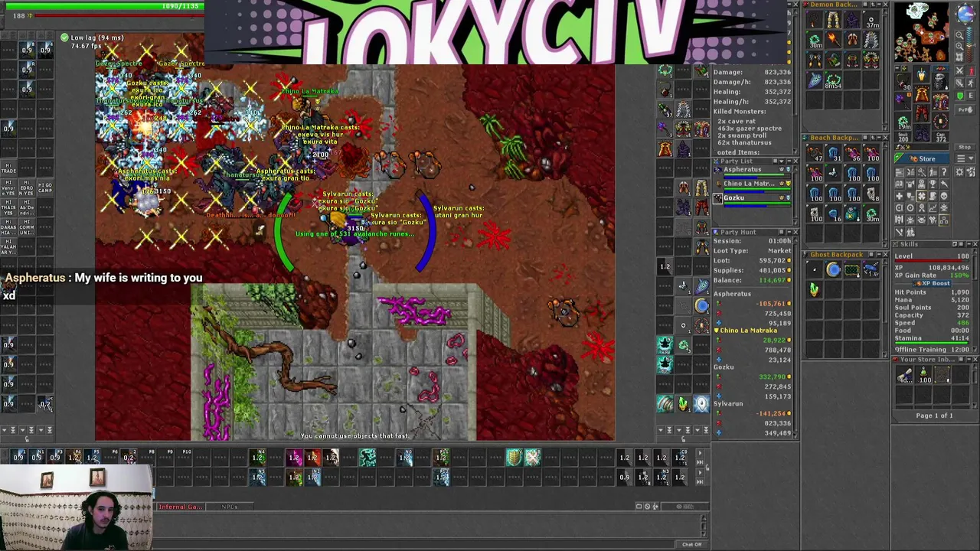The width and height of the screenshot is (980, 551).
Task: Select the ring with 37m timer
Action: tap(871, 21)
